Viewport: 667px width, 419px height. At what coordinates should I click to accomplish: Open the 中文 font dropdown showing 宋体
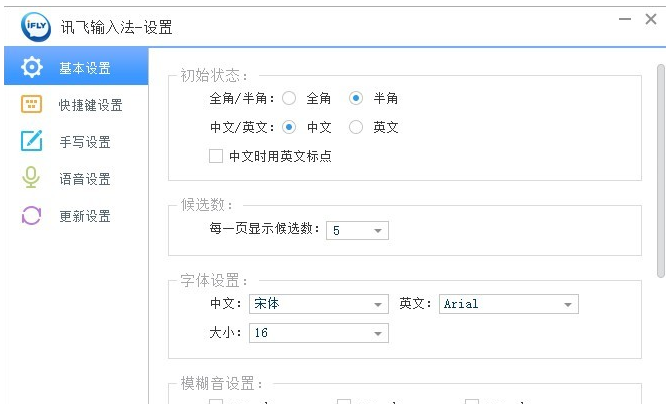click(319, 304)
